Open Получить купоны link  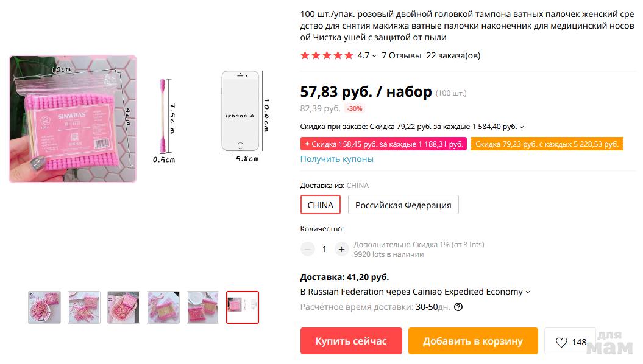click(336, 159)
